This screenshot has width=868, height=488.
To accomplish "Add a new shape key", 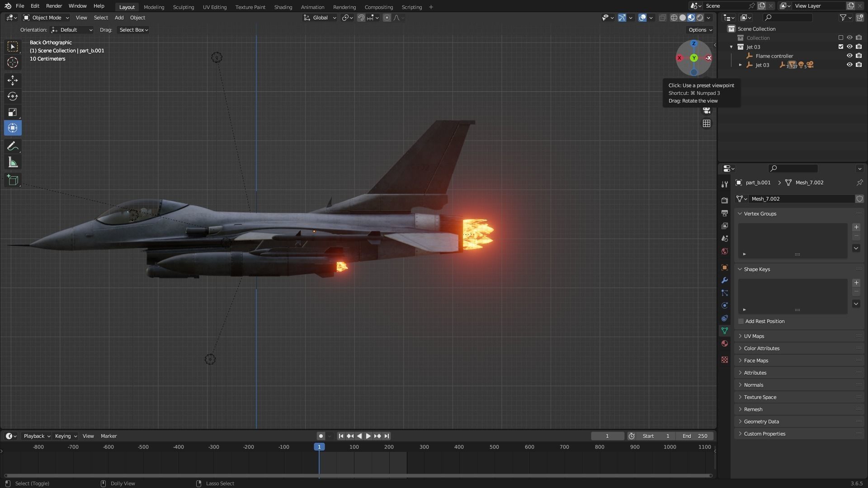I will tap(856, 283).
